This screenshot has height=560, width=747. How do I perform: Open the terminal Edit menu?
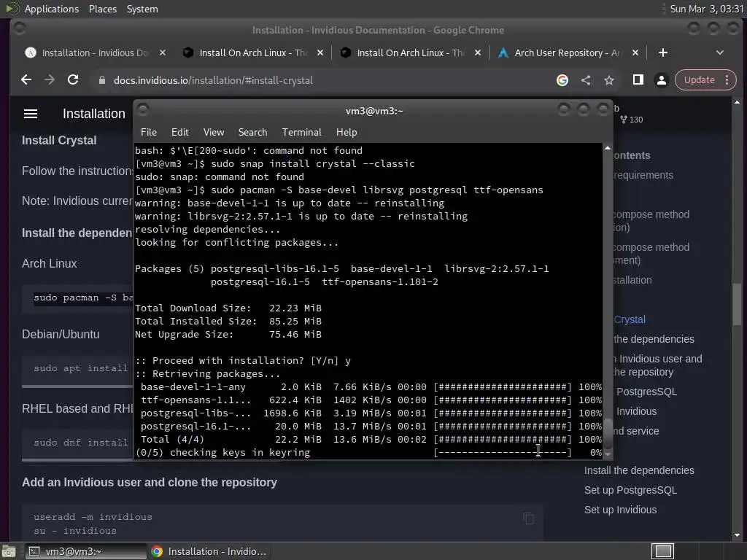click(179, 133)
